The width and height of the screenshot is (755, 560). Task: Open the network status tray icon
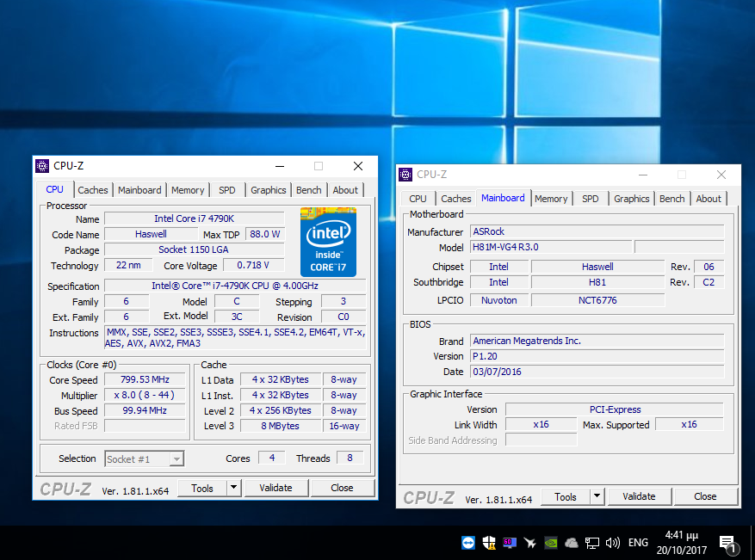pyautogui.click(x=591, y=543)
